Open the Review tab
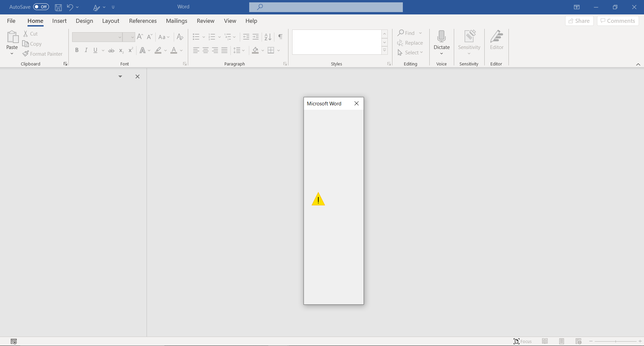The height and width of the screenshot is (346, 644). click(206, 21)
